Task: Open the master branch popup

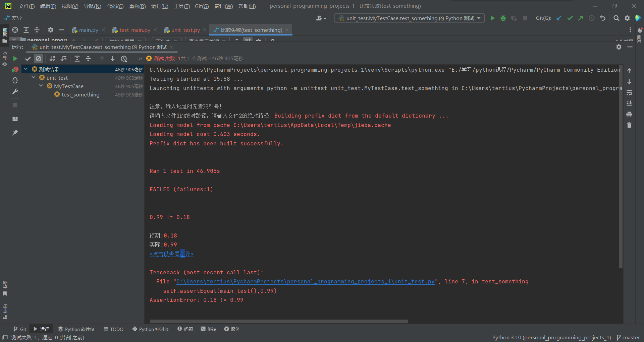Action: coord(628,338)
